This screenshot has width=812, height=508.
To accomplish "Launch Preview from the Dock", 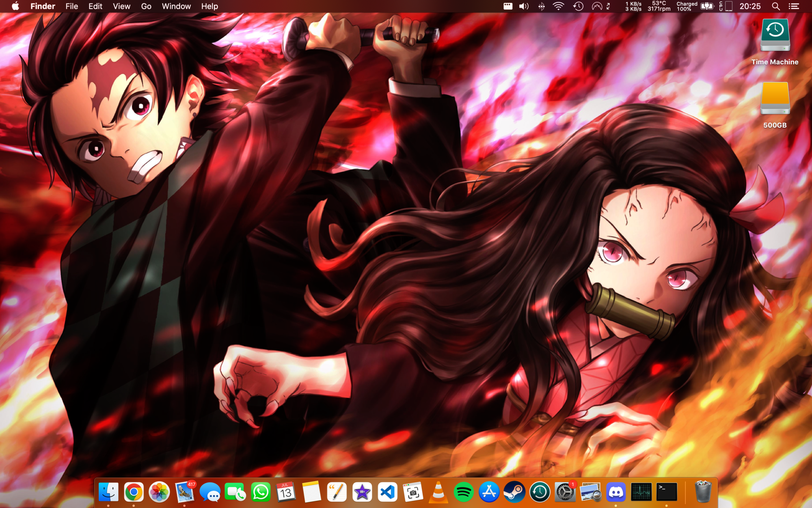I will tap(590, 492).
